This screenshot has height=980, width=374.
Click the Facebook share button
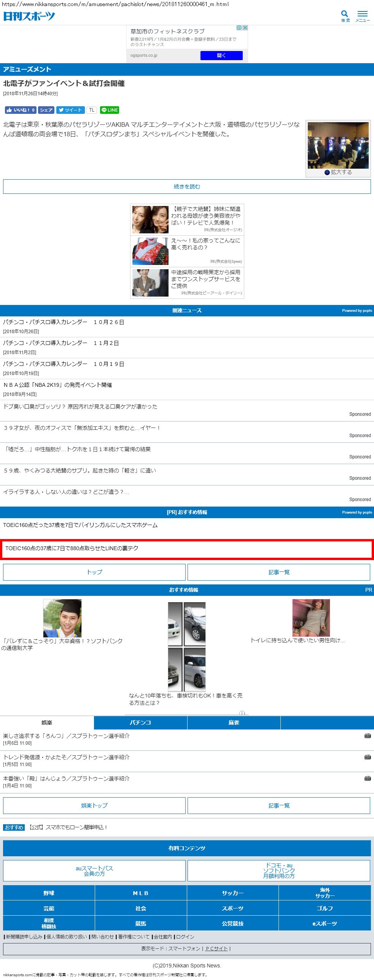click(x=46, y=110)
